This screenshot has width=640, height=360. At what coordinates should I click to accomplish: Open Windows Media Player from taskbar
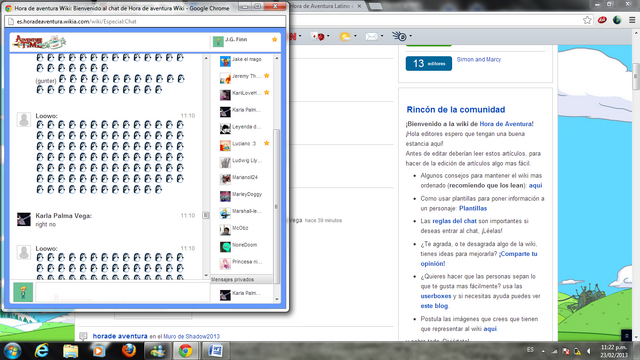point(99,351)
